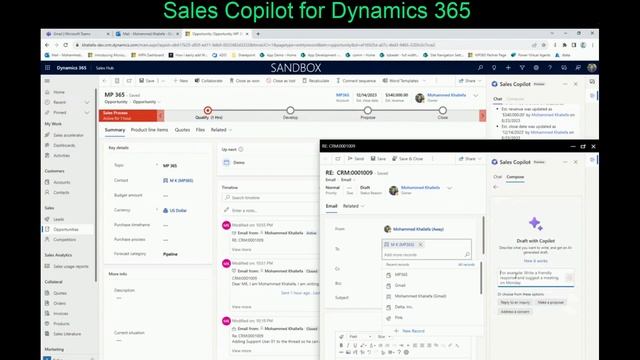Open the Related dropdown in email window
This screenshot has width=640, height=360.
tap(353, 206)
